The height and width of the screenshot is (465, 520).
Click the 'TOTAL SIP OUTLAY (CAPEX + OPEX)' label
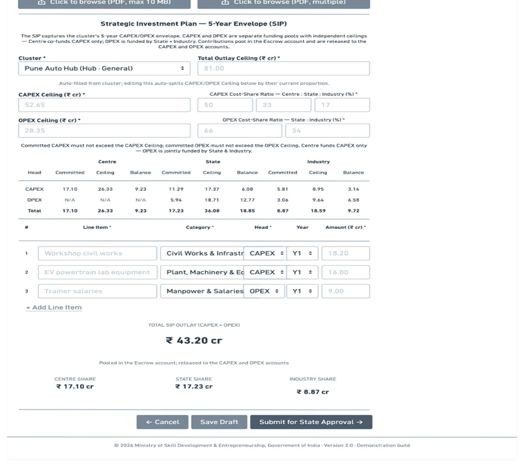tap(194, 325)
